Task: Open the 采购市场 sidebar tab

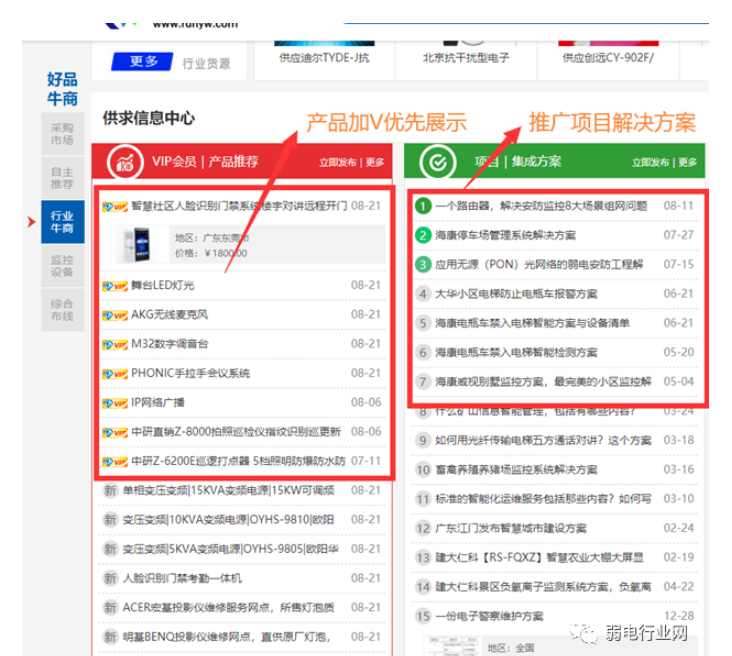Action: point(62,135)
